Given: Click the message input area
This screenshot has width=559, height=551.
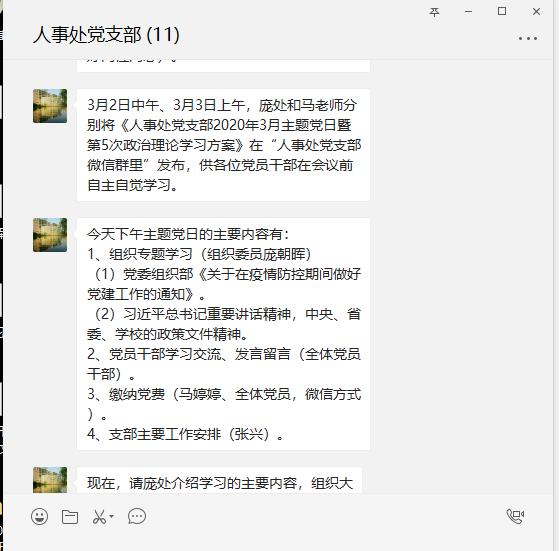Looking at the screenshot, I should pos(278,538).
